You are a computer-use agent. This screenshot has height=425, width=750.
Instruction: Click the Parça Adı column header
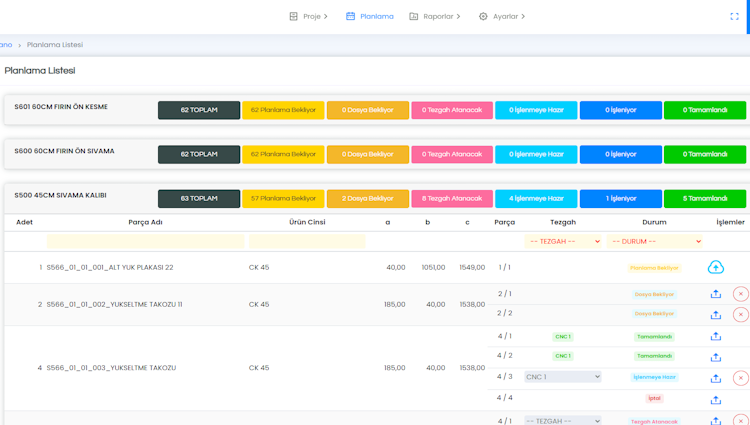tap(145, 222)
